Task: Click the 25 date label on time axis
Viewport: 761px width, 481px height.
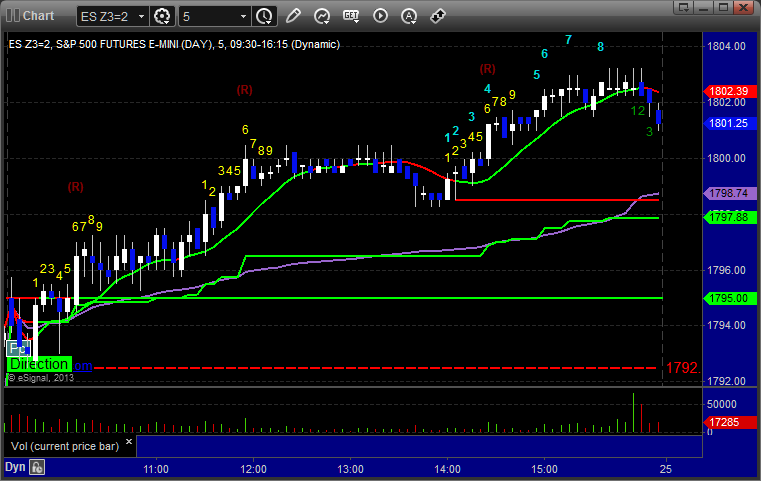Action: tap(666, 469)
